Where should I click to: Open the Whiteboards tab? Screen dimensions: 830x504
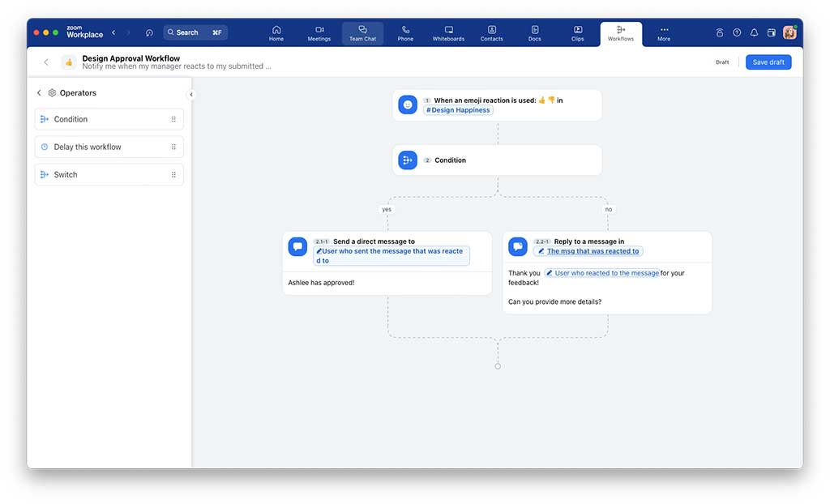[448, 33]
